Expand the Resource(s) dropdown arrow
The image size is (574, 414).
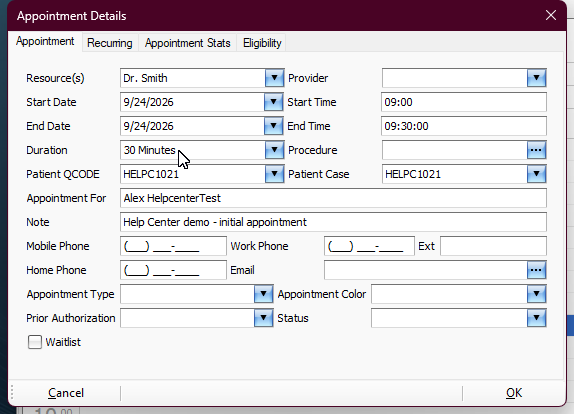(x=274, y=78)
